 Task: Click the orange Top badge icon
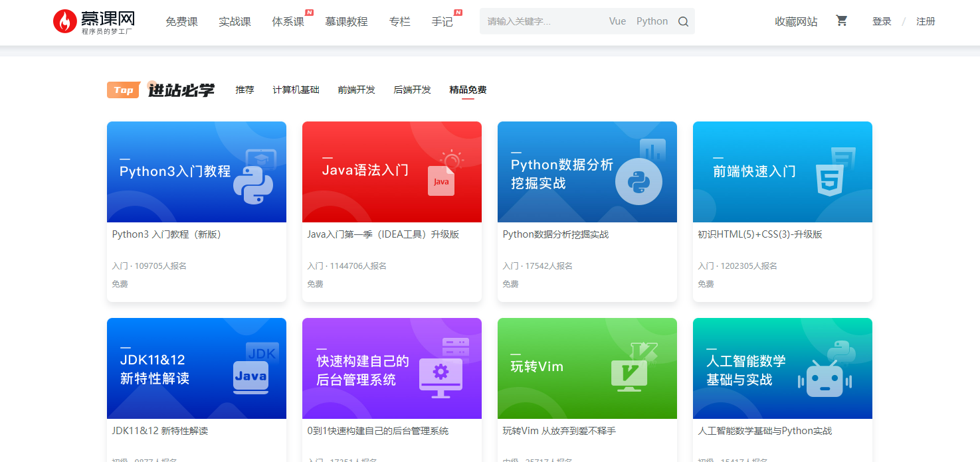123,90
